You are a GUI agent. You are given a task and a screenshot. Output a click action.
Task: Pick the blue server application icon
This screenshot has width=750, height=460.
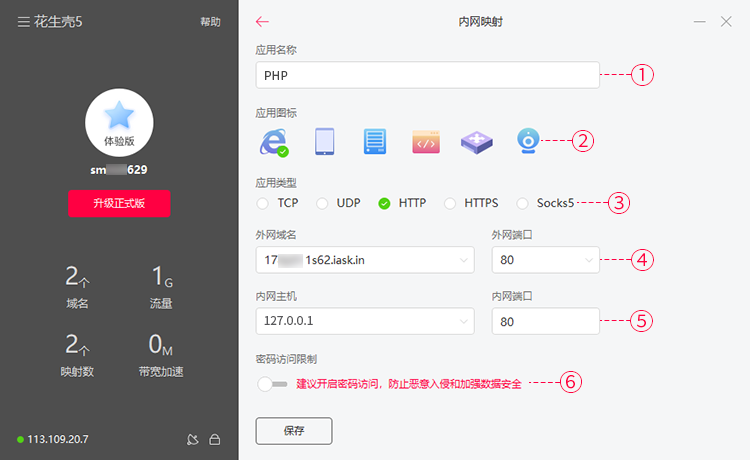(375, 142)
